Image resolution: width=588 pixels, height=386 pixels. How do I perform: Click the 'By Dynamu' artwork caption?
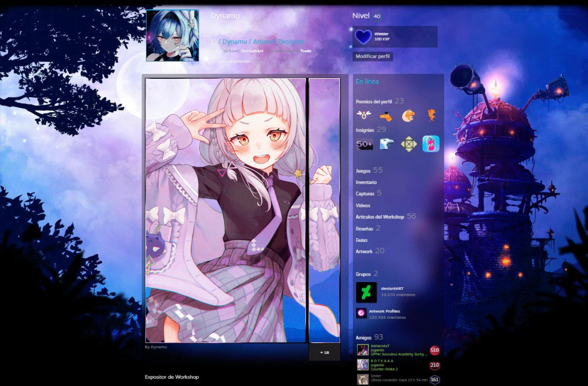pyautogui.click(x=156, y=347)
